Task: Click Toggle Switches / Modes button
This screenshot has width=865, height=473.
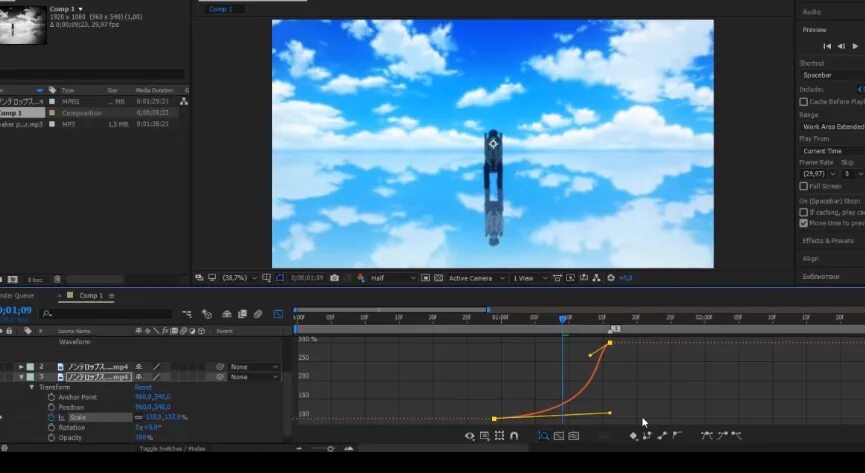Action: click(172, 449)
